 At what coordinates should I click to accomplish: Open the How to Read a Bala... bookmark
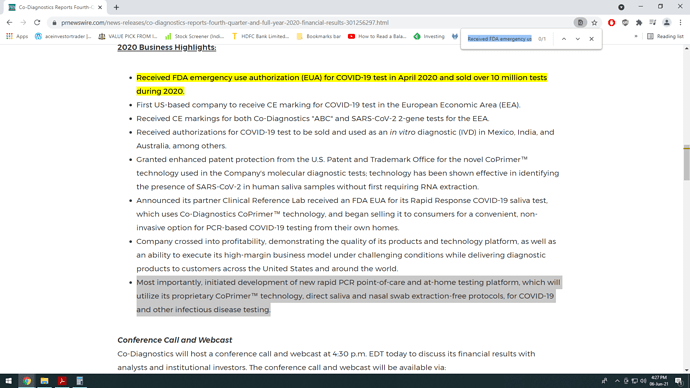pyautogui.click(x=377, y=37)
